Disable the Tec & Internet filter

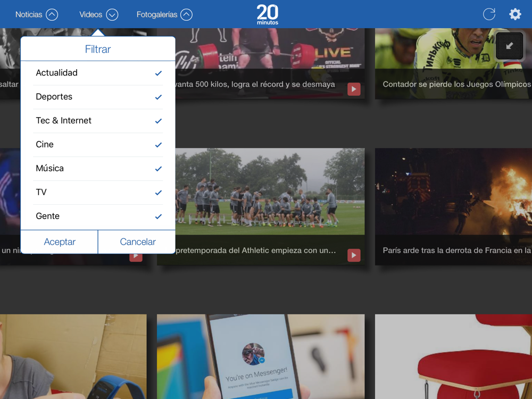[98, 121]
